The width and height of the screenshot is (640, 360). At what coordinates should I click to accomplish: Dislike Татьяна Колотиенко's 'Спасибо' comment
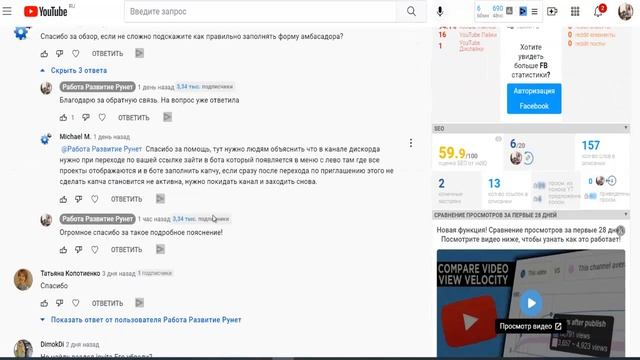click(60, 303)
